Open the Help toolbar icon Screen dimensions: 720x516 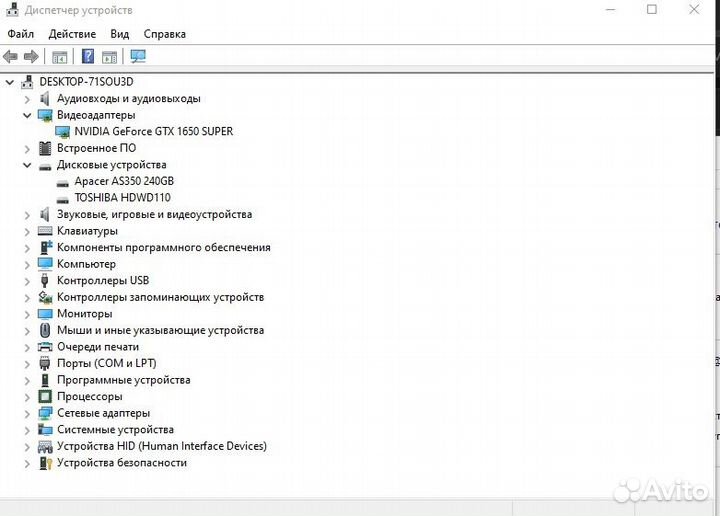[x=88, y=56]
